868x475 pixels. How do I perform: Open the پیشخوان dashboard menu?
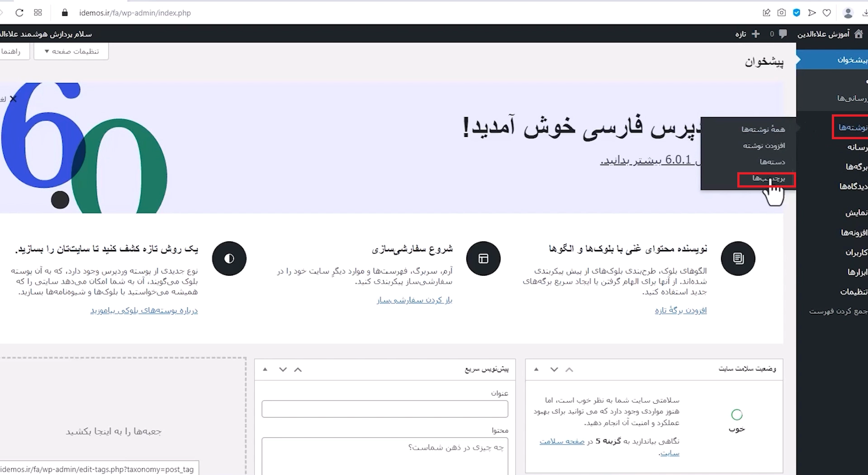(x=832, y=60)
